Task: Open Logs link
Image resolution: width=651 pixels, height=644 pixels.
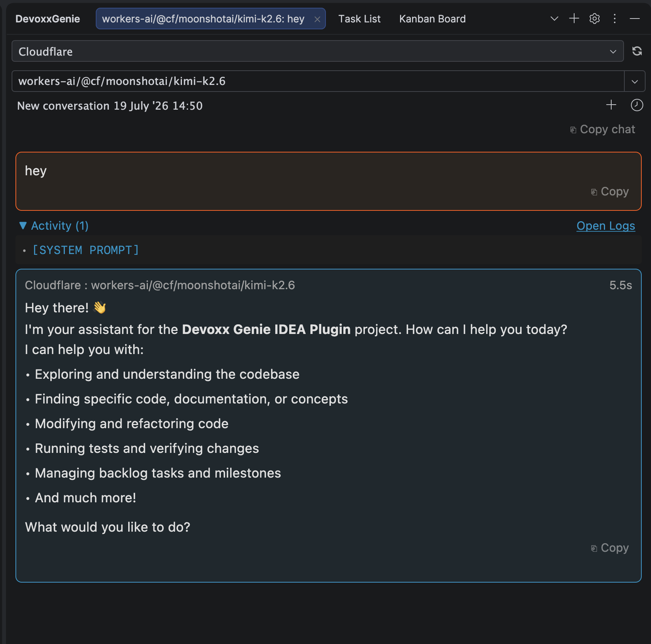Action: tap(605, 226)
